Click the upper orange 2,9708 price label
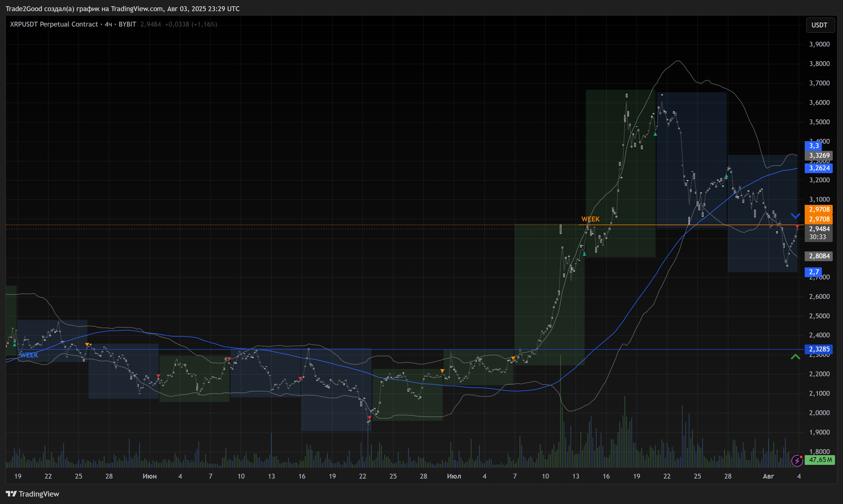Image resolution: width=843 pixels, height=504 pixels. [x=819, y=209]
